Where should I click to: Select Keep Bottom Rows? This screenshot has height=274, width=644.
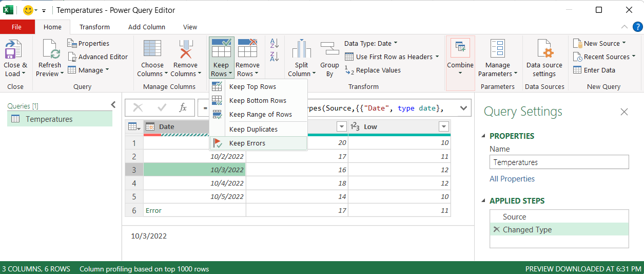point(258,100)
